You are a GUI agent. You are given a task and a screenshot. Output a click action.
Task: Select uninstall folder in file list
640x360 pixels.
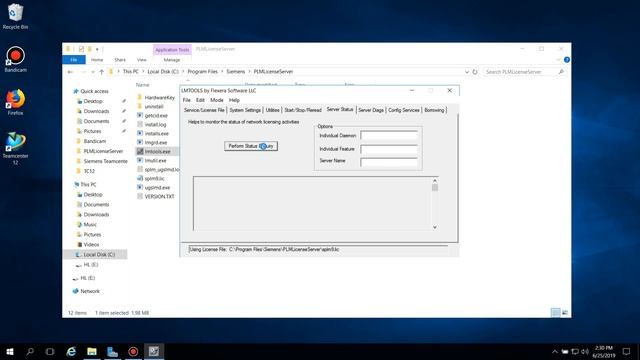154,107
